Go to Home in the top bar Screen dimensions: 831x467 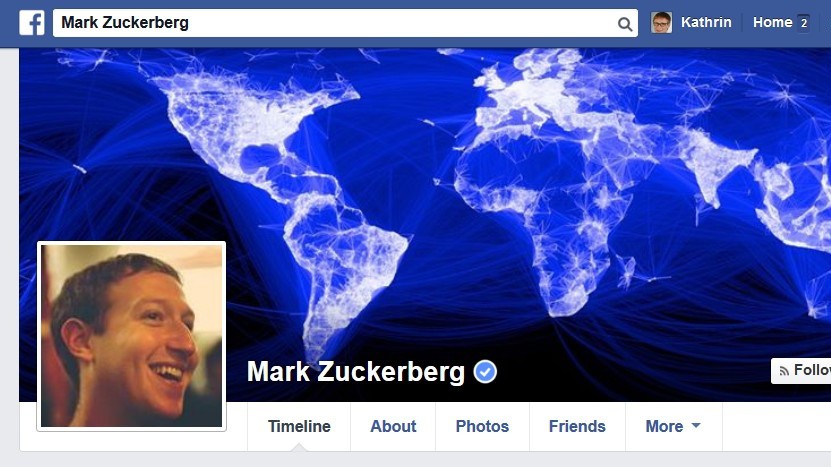click(x=772, y=22)
